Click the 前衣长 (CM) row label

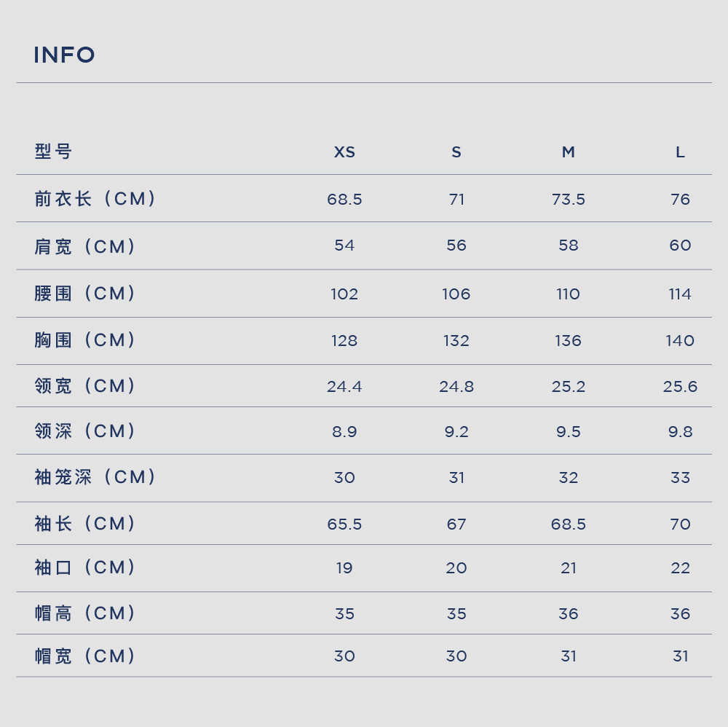(95, 199)
